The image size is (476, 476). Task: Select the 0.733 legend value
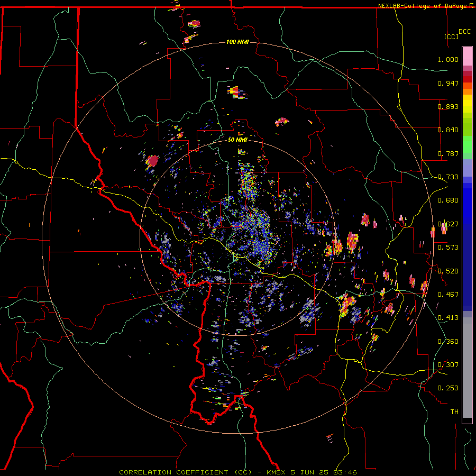pos(448,177)
